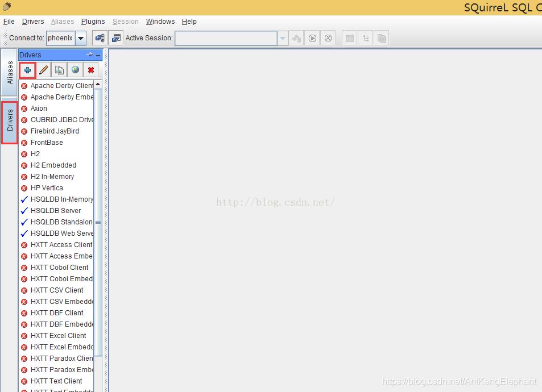Open the File menu
The height and width of the screenshot is (392, 542).
coord(9,22)
